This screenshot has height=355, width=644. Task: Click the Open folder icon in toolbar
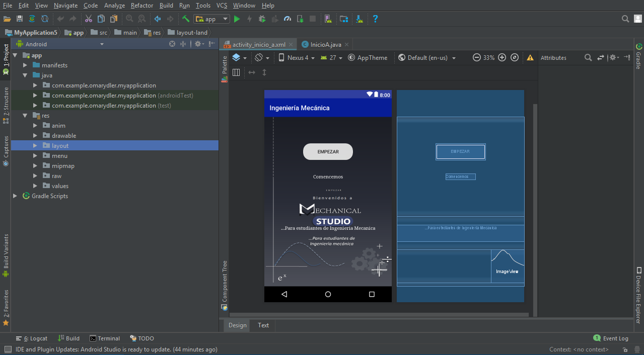pos(7,19)
